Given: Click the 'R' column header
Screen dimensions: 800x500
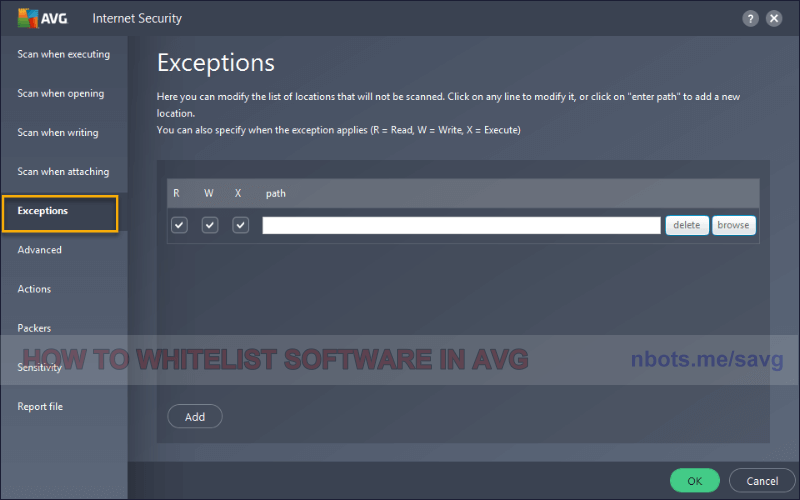Looking at the screenshot, I should click(176, 193).
